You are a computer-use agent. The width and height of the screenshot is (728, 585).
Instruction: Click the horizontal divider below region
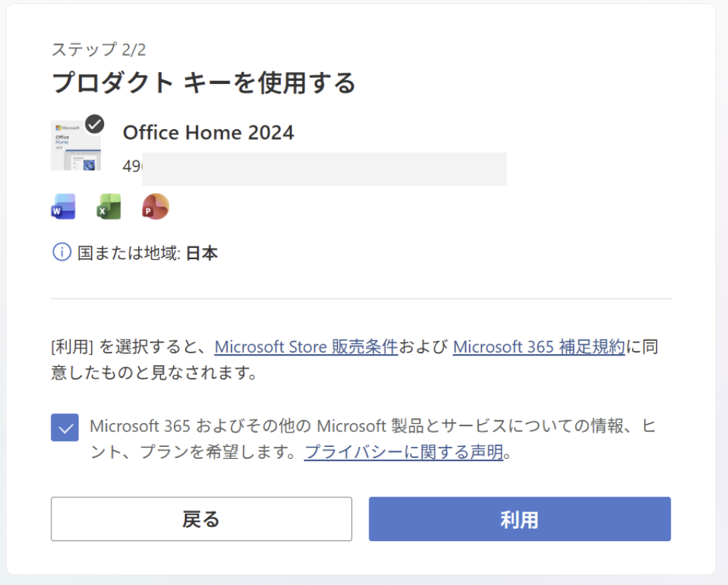pos(361,298)
